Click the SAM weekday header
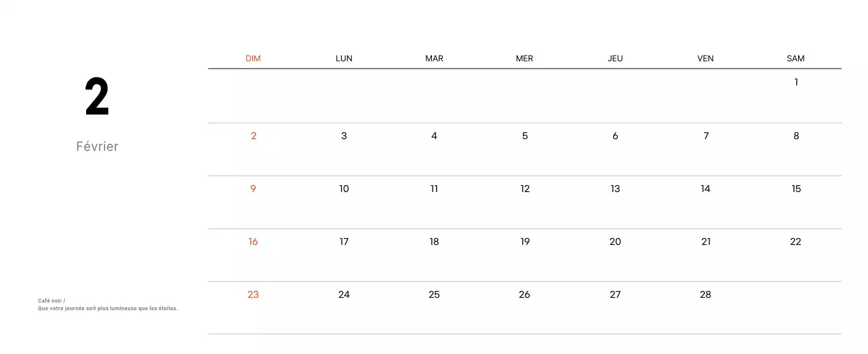868x354 pixels. [795, 58]
